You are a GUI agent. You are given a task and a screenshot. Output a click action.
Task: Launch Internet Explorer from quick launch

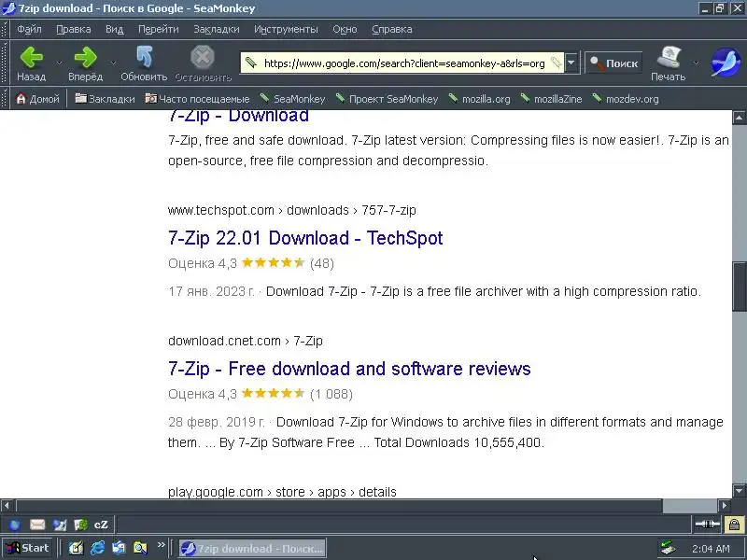click(98, 548)
